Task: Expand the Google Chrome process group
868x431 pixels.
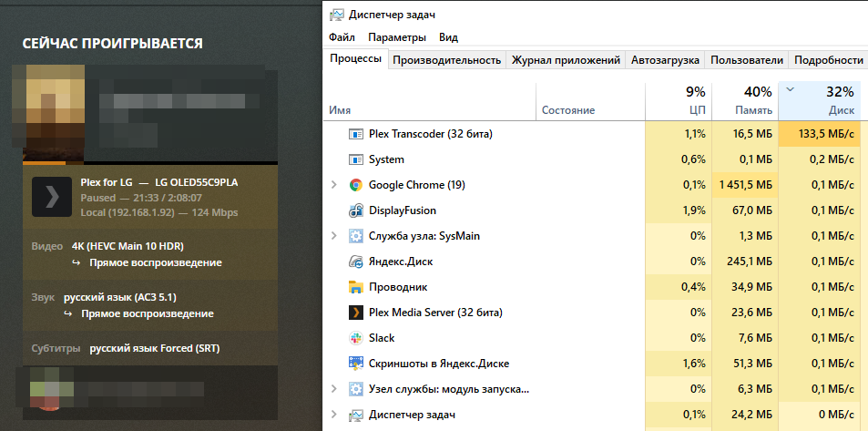Action: (x=335, y=185)
